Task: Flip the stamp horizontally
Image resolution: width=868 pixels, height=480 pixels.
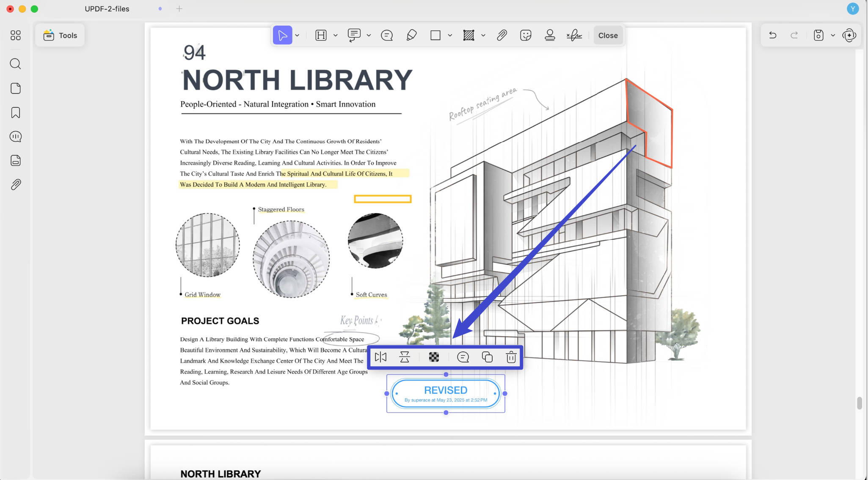Action: click(380, 357)
